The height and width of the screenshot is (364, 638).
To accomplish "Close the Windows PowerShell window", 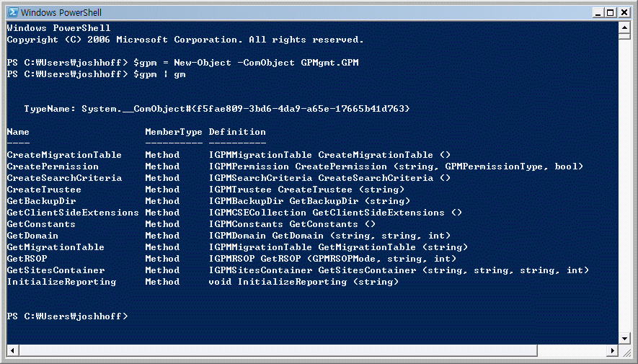I will [x=624, y=12].
